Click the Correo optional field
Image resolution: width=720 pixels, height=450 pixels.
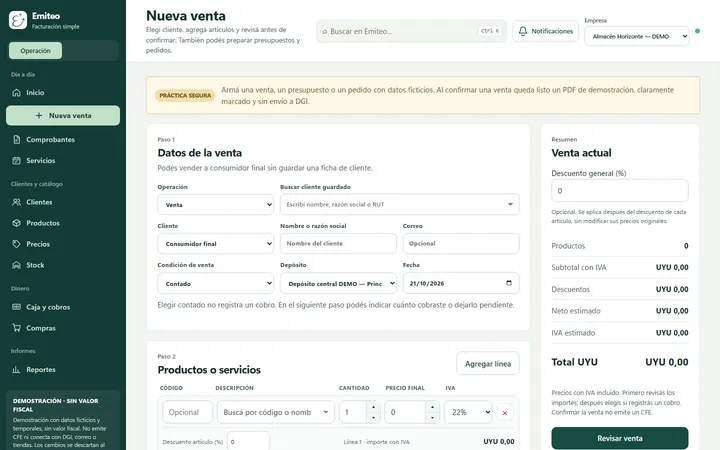point(461,244)
